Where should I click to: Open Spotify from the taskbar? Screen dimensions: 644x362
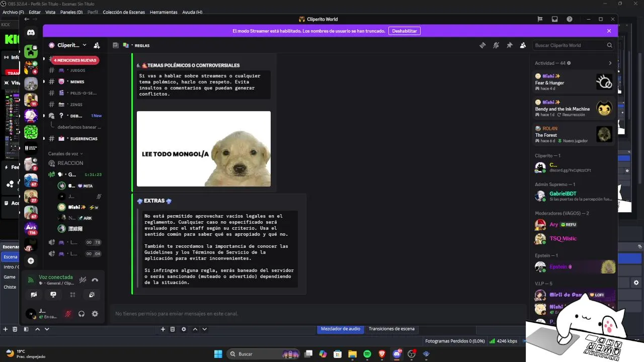pos(367,354)
